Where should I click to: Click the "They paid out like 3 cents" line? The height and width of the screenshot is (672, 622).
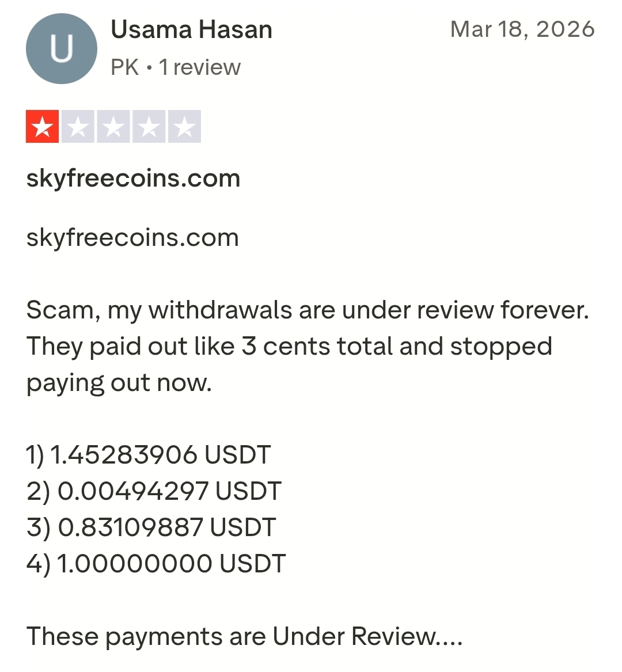pos(289,346)
